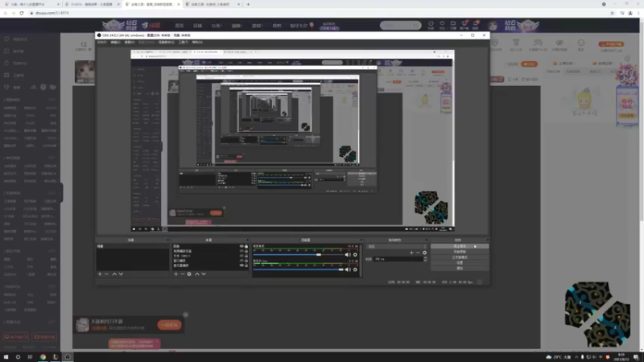Expand 游戏 dropdown in Douyu navigation
Image resolution: width=644 pixels, height=362 pixels.
tap(257, 26)
